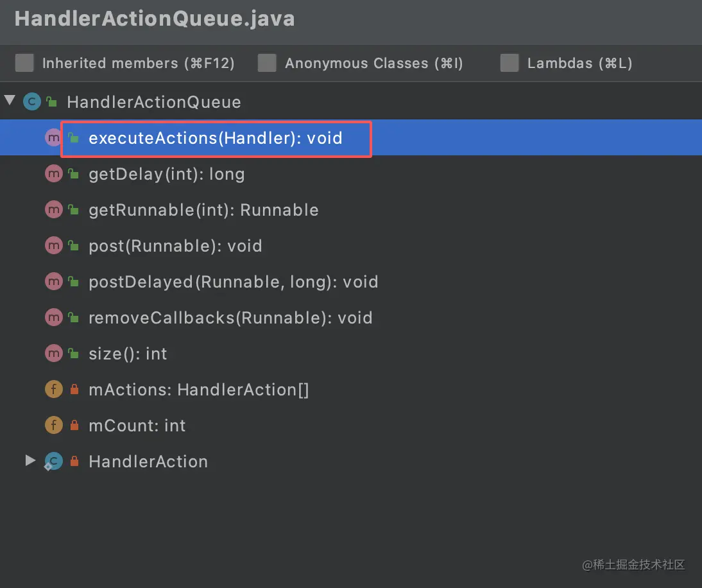This screenshot has height=588, width=702.
Task: Click the inner class icon for HandlerAction
Action: point(53,461)
